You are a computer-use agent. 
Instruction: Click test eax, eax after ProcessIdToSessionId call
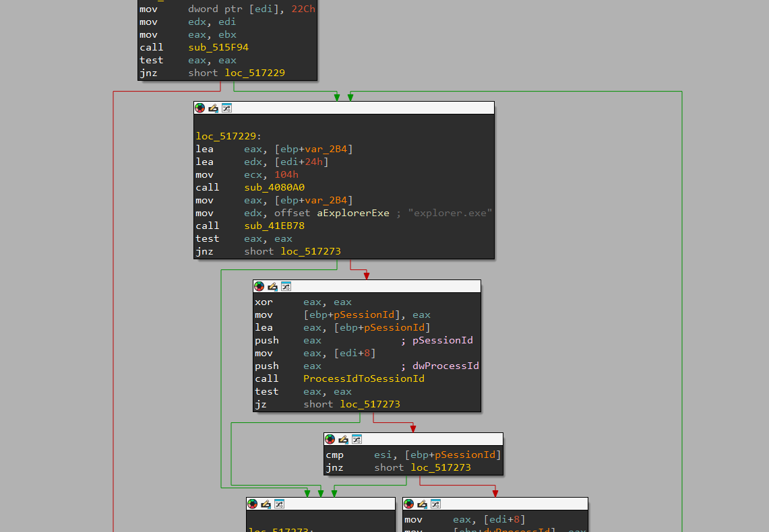pyautogui.click(x=303, y=391)
